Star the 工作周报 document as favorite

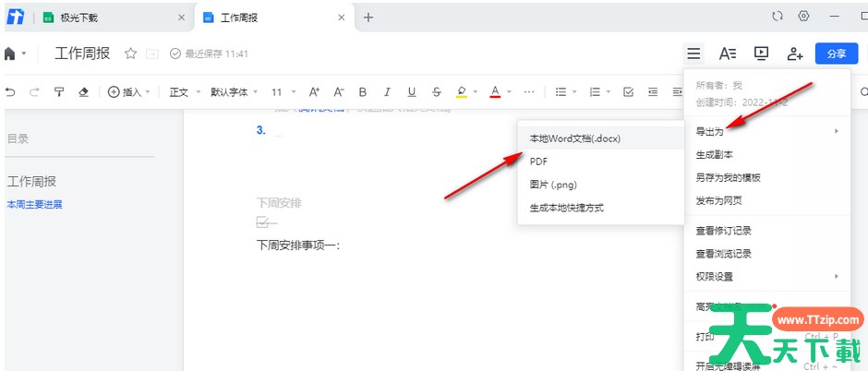pyautogui.click(x=130, y=54)
